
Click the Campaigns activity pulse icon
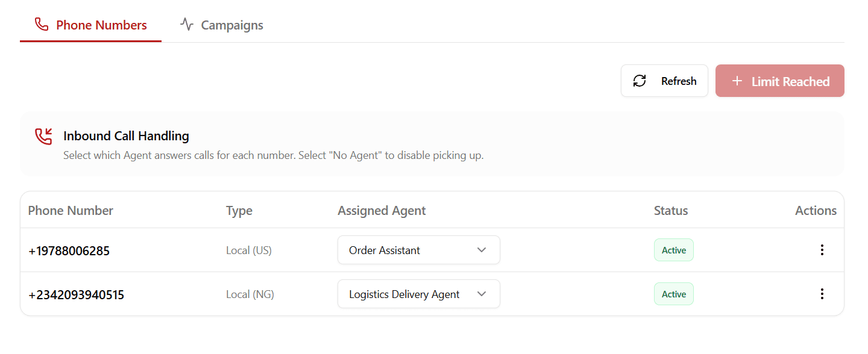pos(187,25)
